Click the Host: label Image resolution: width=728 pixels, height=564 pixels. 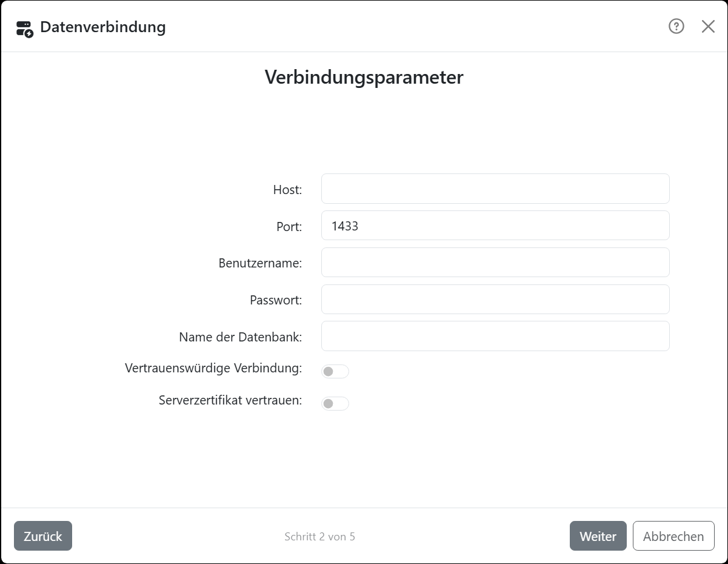(x=288, y=190)
